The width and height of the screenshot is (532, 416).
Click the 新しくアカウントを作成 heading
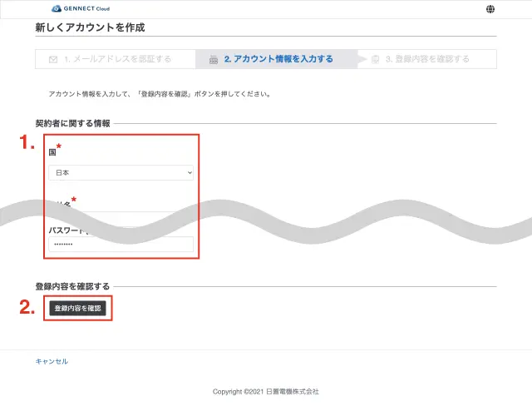click(x=91, y=27)
